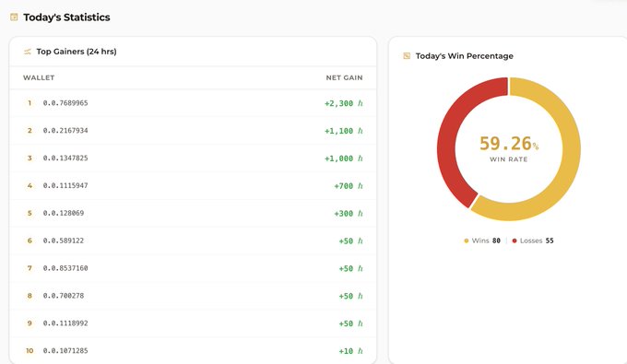The height and width of the screenshot is (364, 627).
Task: Click the +2,300 net gain value
Action: 339,103
